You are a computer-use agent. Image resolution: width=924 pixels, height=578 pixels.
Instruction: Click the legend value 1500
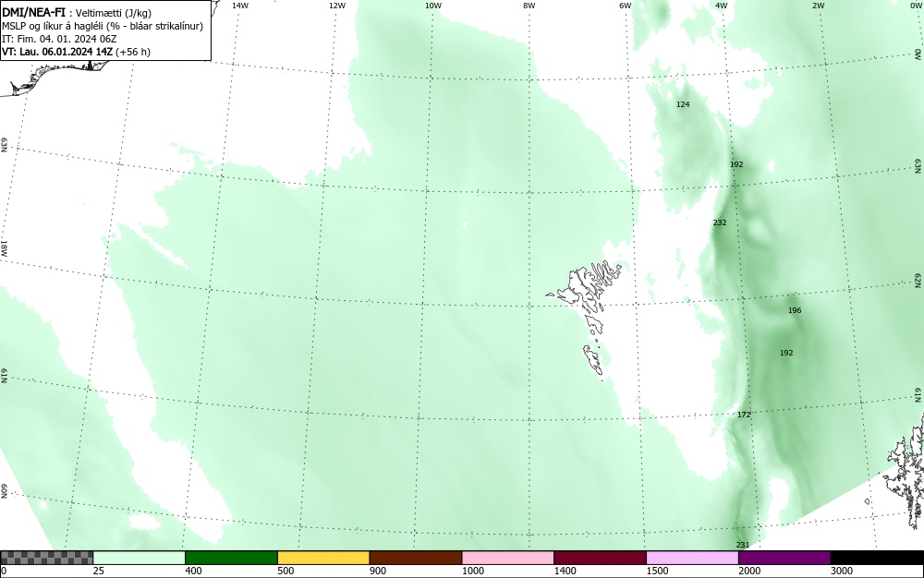[x=657, y=571]
